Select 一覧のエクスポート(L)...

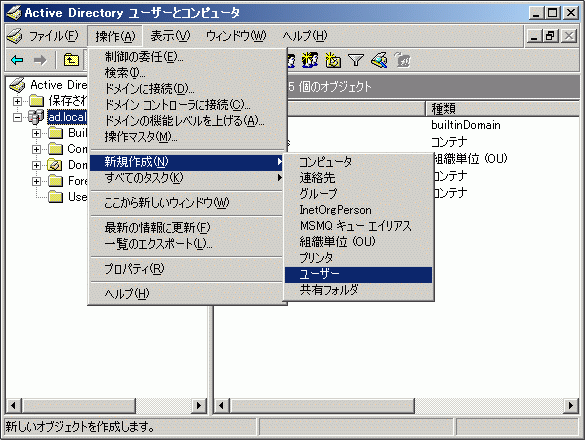pos(187,244)
